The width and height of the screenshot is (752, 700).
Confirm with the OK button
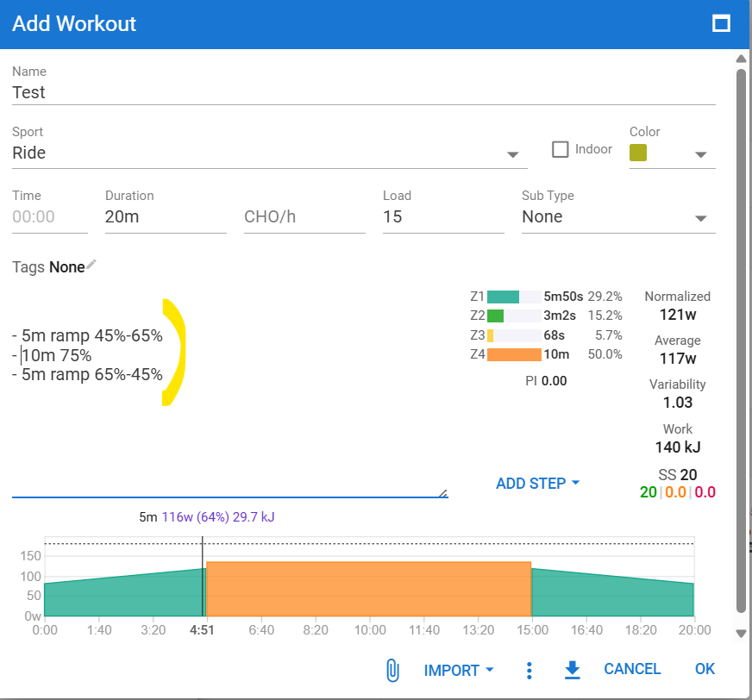click(705, 669)
